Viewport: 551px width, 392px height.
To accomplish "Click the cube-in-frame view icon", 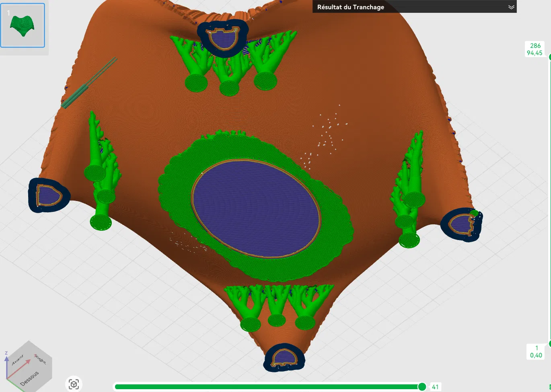I will (x=74, y=384).
